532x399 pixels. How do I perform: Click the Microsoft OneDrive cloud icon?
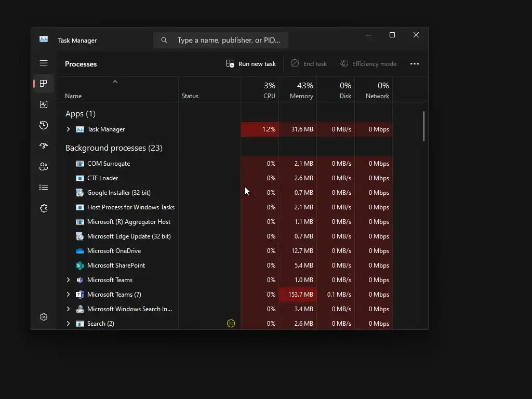click(79, 251)
